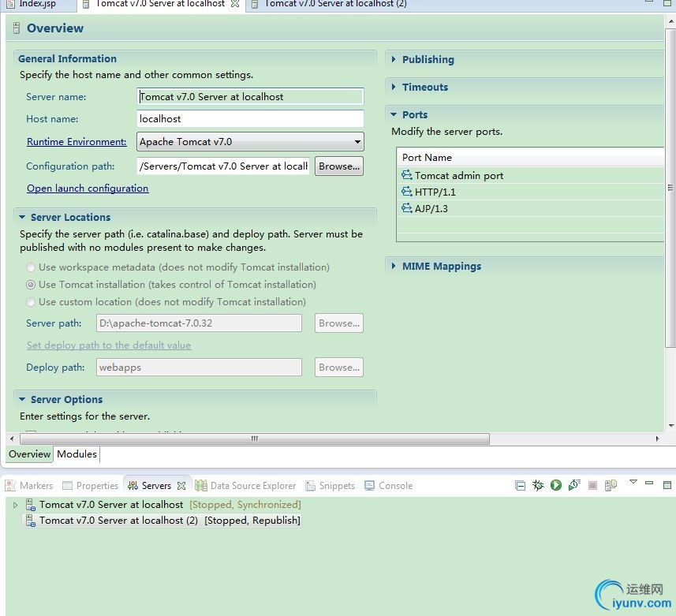Image resolution: width=676 pixels, height=616 pixels.
Task: Click the editor's vertical scrollbar down arrow
Action: pyautogui.click(x=670, y=426)
